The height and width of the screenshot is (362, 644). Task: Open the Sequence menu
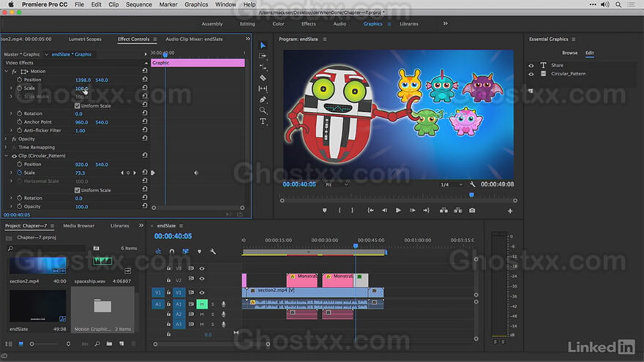point(138,4)
